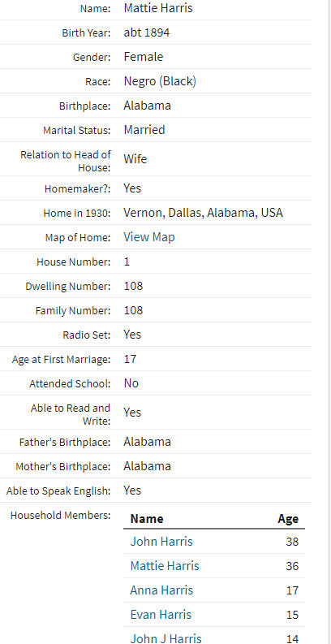This screenshot has height=644, width=331.
Task: Click the Vernon, Dallas, Alabama, USA home value
Action: 203,213
